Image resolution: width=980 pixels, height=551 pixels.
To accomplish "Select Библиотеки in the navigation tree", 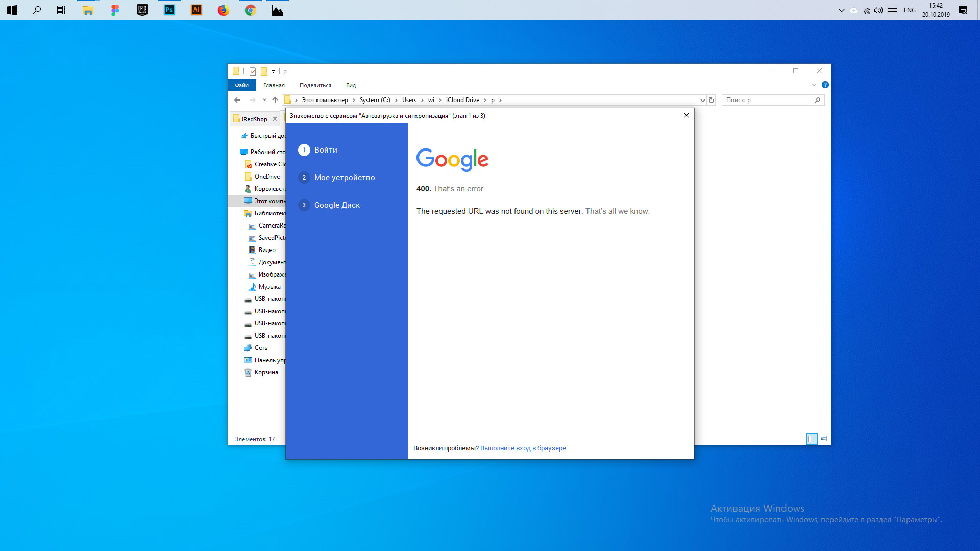I will 264,213.
